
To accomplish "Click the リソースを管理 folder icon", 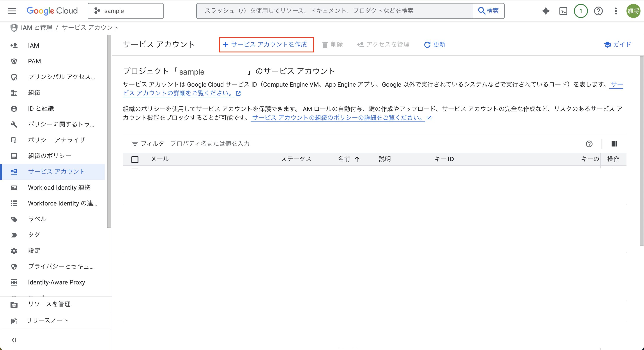I will point(14,305).
